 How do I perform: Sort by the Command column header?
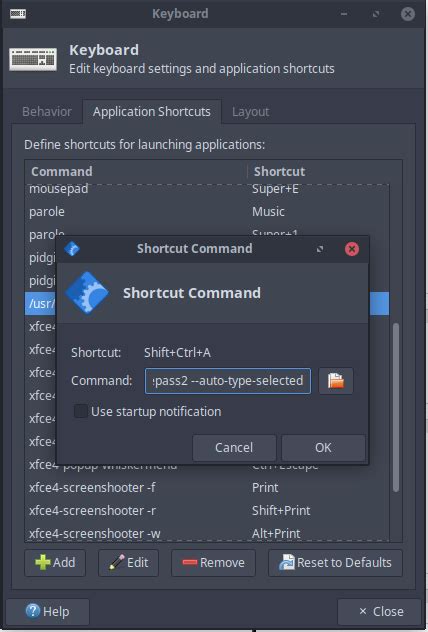136,171
